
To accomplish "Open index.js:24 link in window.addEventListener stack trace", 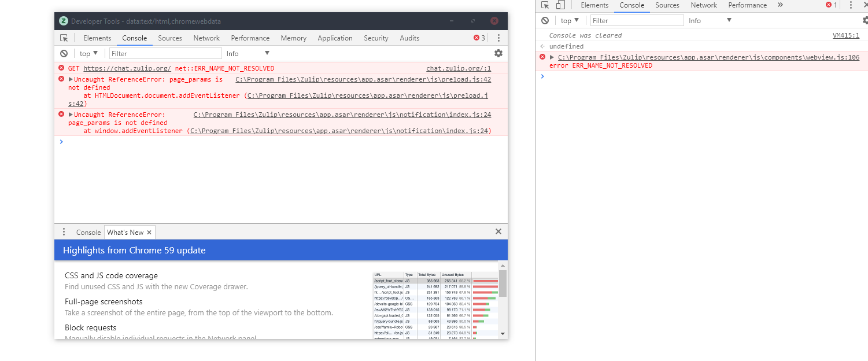I will click(x=339, y=131).
